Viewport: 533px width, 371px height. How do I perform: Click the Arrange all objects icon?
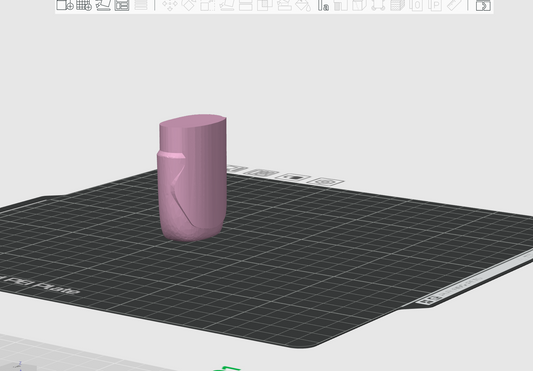click(122, 5)
